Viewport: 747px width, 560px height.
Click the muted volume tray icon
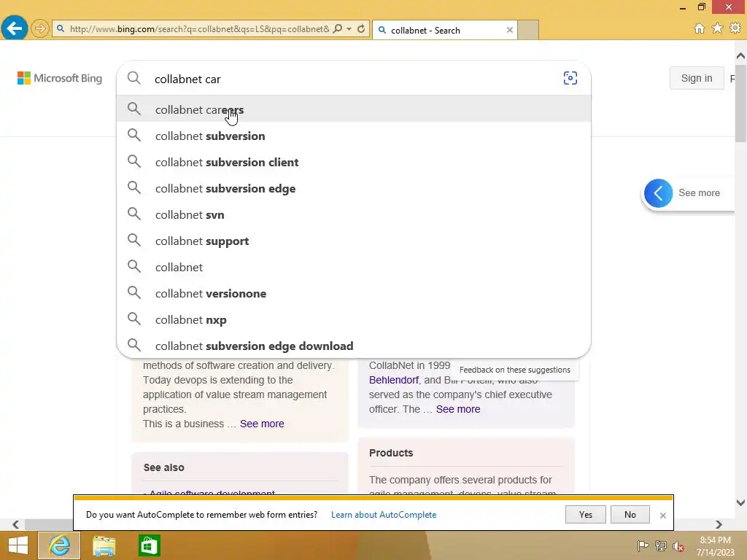pyautogui.click(x=678, y=546)
